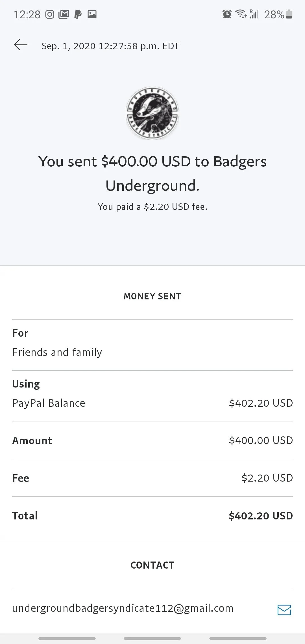Select the PayPal Balance payment row
305x644 pixels.
tap(152, 403)
